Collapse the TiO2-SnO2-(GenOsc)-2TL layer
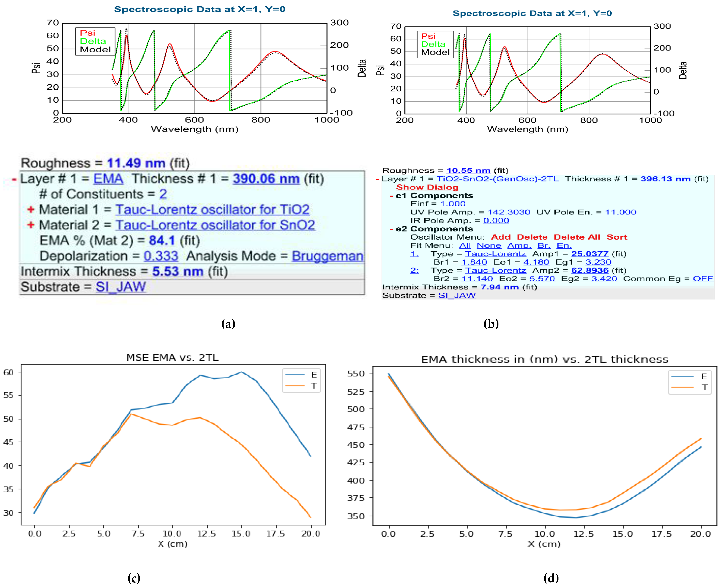This screenshot has height=588, width=720. (x=377, y=179)
